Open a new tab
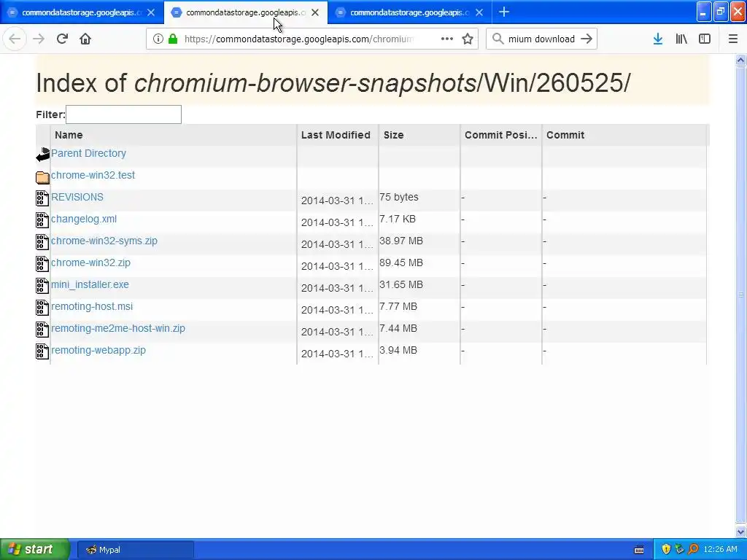The image size is (747, 560). 504,12
